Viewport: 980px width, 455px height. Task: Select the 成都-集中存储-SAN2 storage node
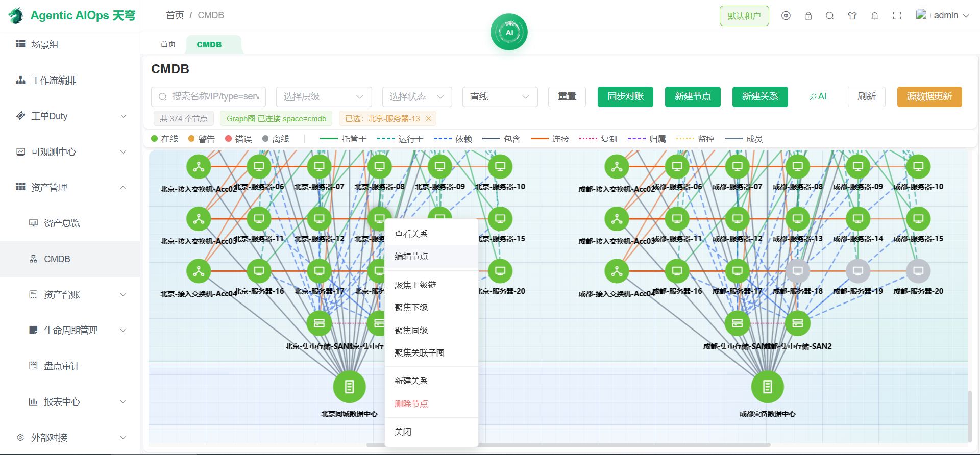(798, 323)
